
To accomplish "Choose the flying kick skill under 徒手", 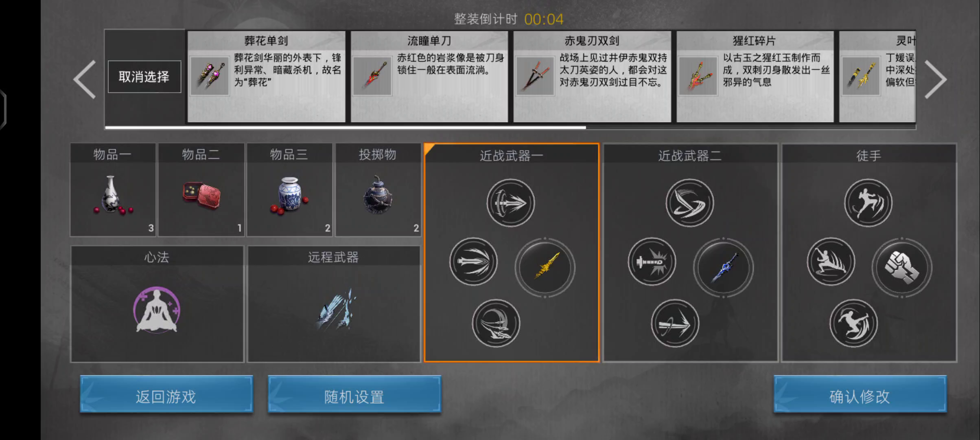I will coord(868,203).
